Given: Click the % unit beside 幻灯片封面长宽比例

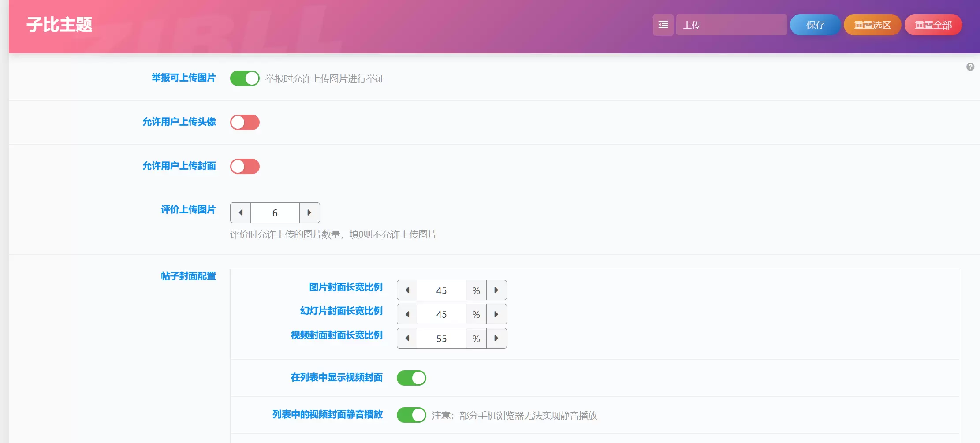Looking at the screenshot, I should tap(476, 314).
